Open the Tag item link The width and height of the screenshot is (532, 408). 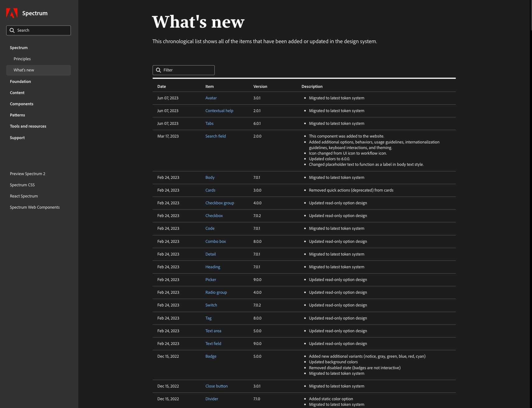point(209,318)
